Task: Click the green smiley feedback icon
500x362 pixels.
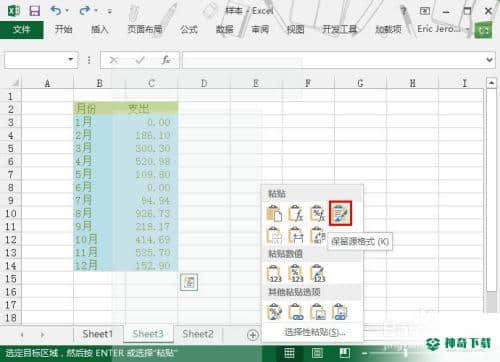Action: pos(483,30)
